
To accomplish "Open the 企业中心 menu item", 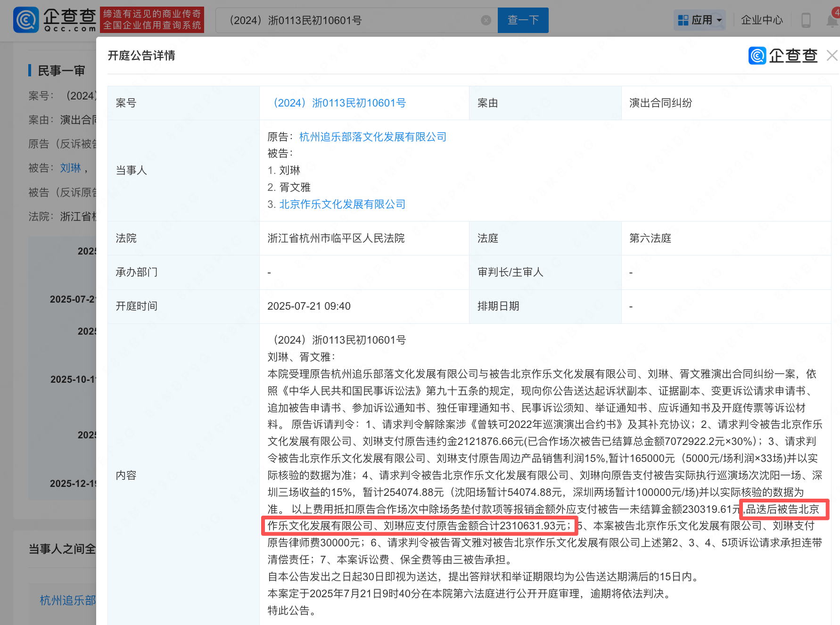I will 761,20.
